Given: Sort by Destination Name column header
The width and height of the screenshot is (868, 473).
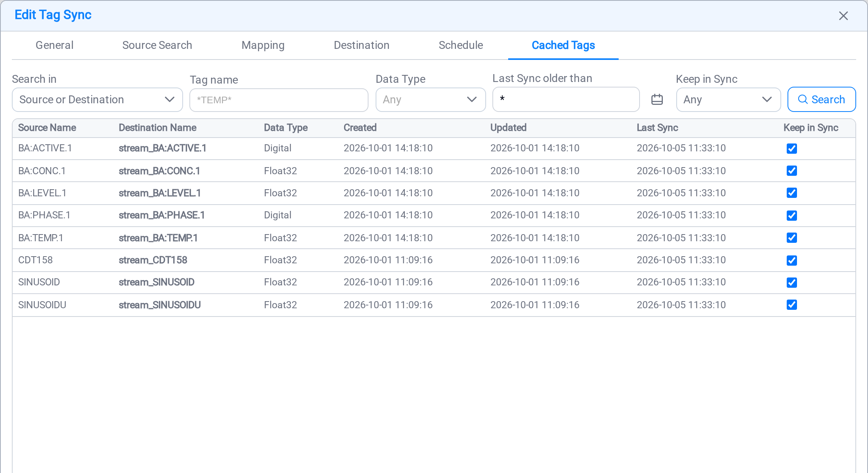Looking at the screenshot, I should point(157,128).
